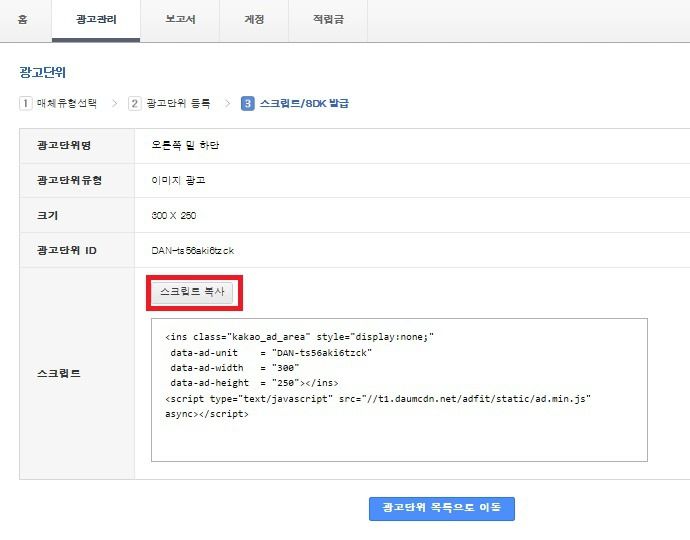This screenshot has height=540, width=690.
Task: Click the ad unit ID DAN-ts56aki6tzck value
Action: [193, 251]
